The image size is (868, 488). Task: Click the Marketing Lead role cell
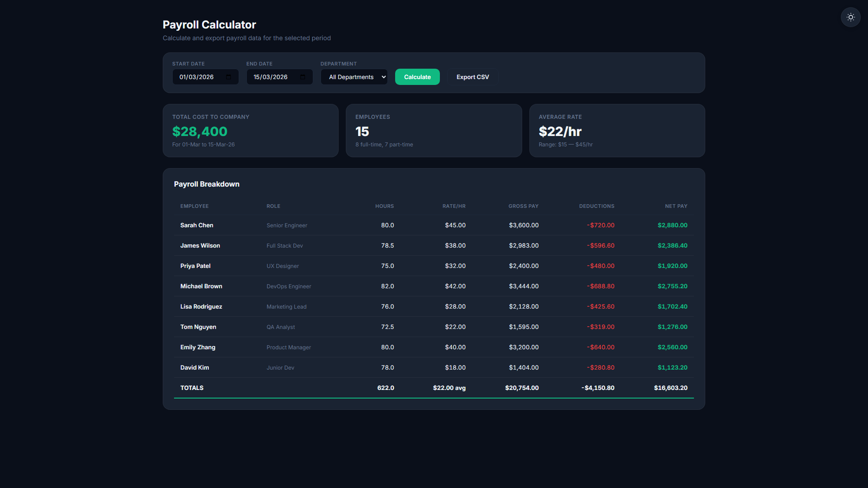point(286,306)
